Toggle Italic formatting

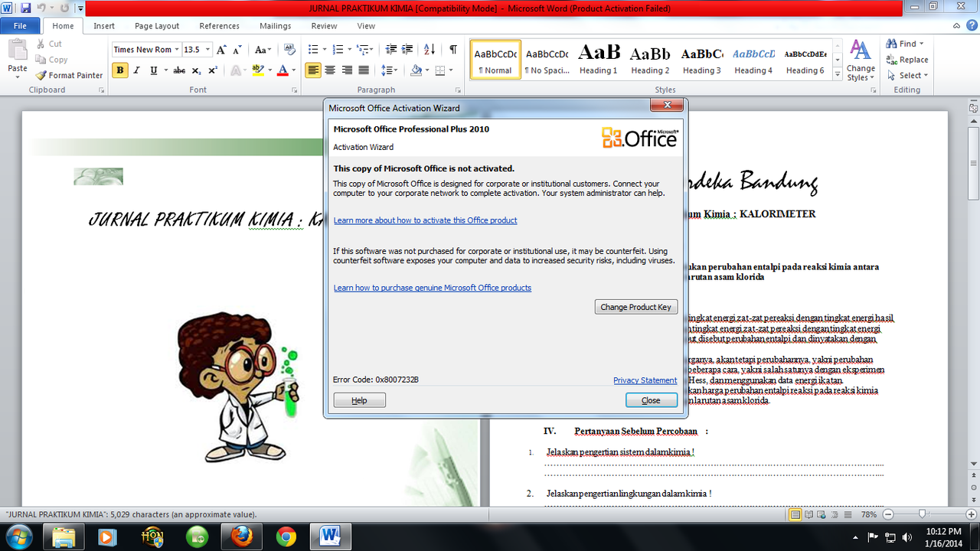coord(137,70)
